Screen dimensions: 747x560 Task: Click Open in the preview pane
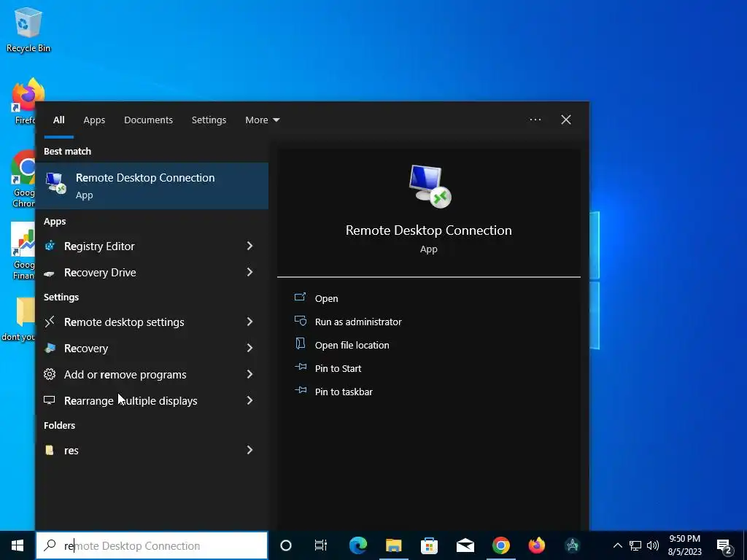pyautogui.click(x=326, y=298)
